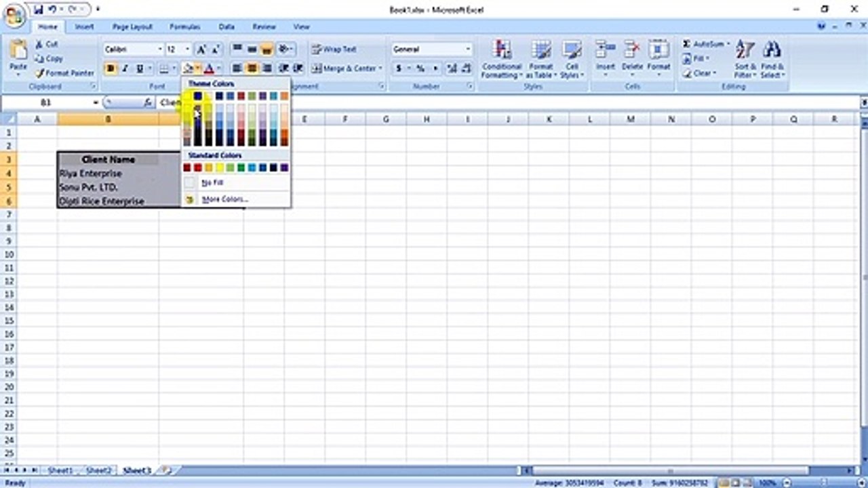Increase decimal places
The height and width of the screenshot is (488, 868).
pyautogui.click(x=452, y=68)
